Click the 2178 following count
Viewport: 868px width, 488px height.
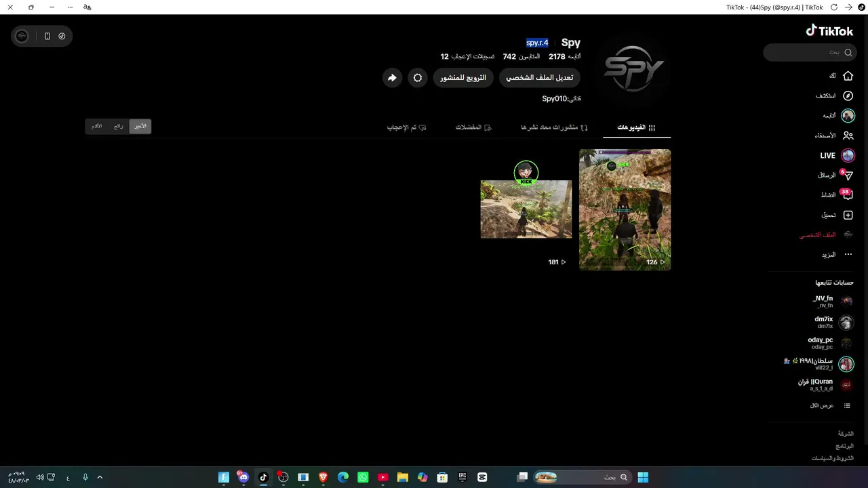tap(557, 57)
